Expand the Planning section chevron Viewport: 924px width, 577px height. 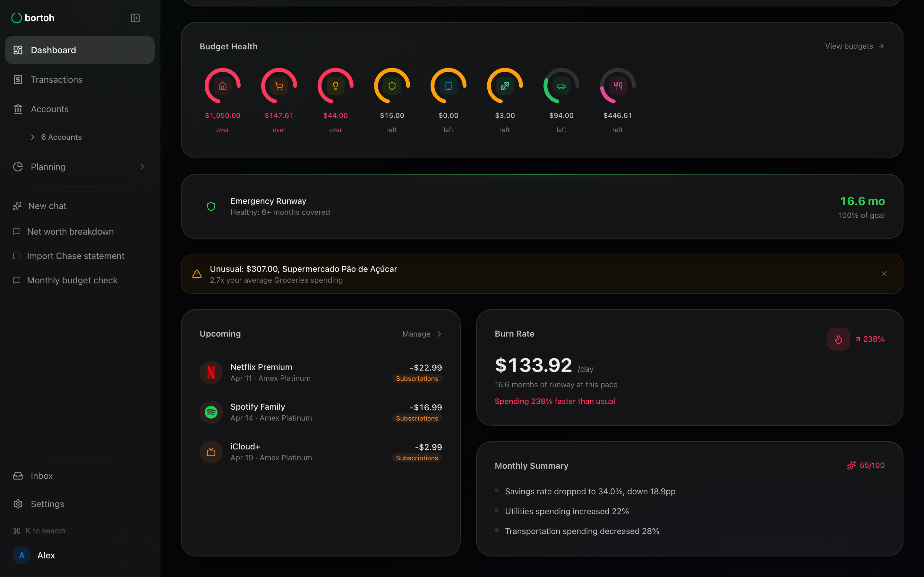[142, 167]
